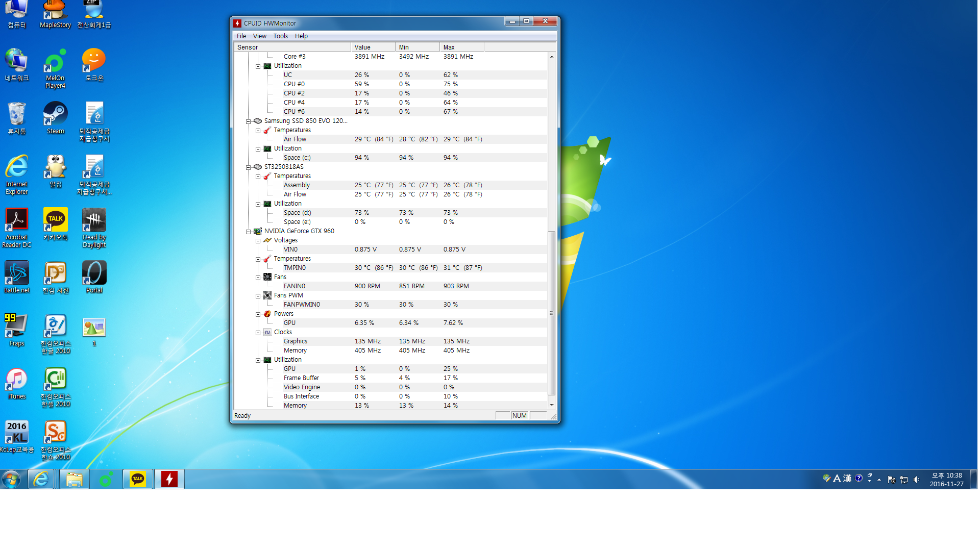Click the GPU Voltages category icon

pos(267,240)
